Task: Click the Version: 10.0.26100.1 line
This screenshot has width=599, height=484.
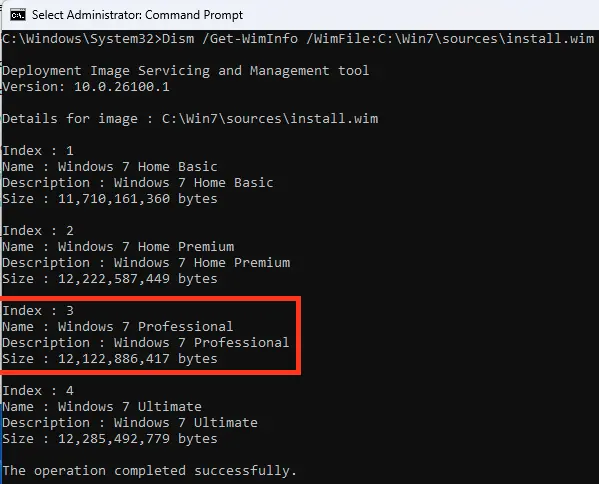Action: 86,87
